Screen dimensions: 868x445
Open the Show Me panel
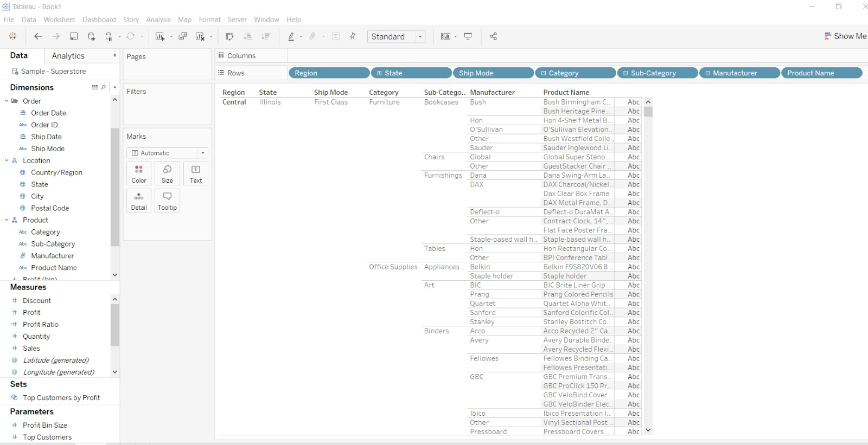(845, 36)
